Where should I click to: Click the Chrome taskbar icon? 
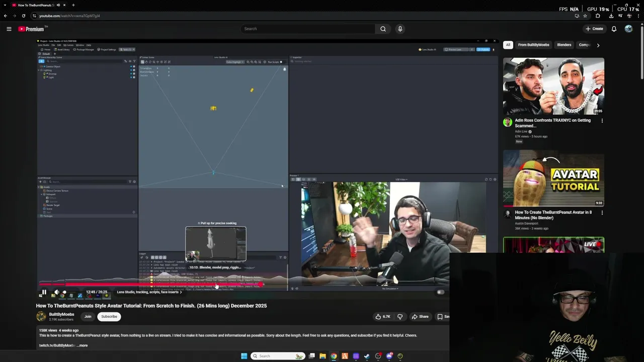[334, 356]
